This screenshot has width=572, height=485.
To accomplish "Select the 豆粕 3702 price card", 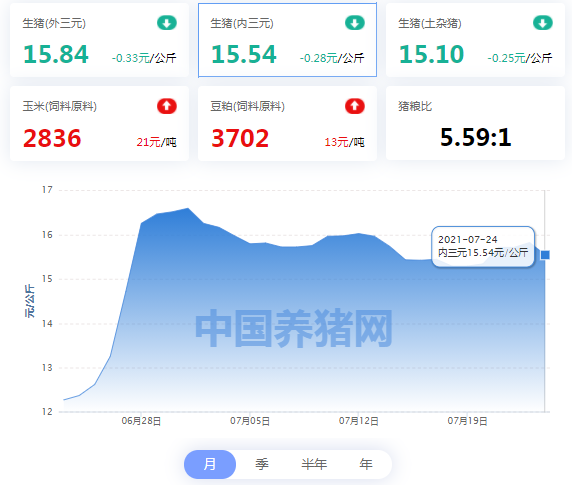I will [x=287, y=124].
